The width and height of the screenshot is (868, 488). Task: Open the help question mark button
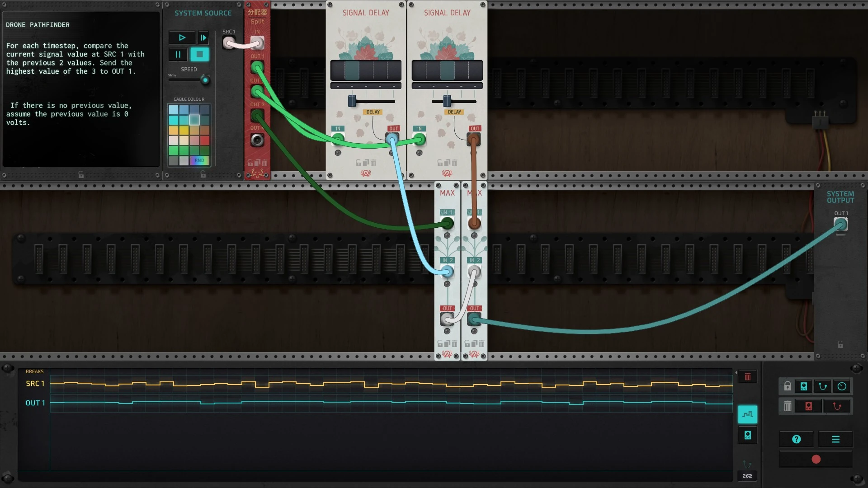click(x=797, y=439)
